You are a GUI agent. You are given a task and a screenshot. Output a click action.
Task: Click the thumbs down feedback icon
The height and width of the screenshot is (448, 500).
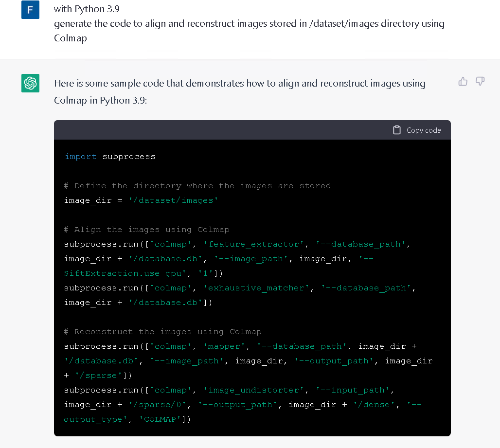[480, 81]
